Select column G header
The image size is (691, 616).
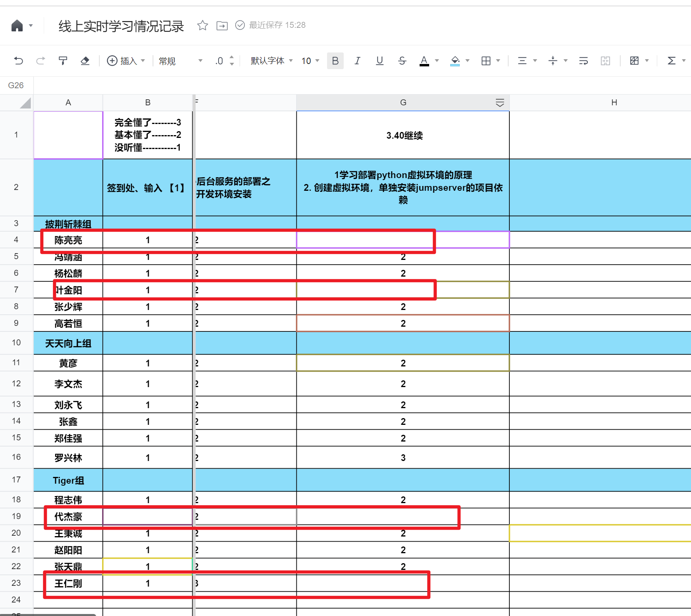(x=403, y=103)
